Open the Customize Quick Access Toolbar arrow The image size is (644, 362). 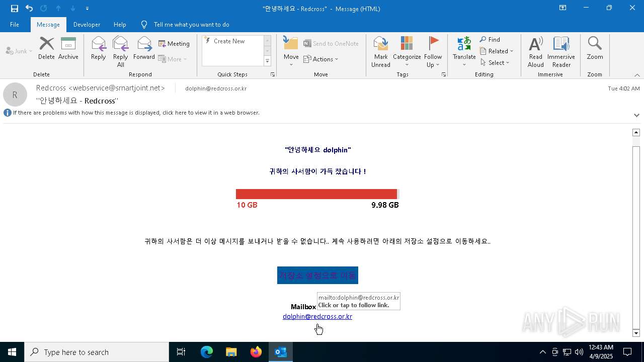88,9
